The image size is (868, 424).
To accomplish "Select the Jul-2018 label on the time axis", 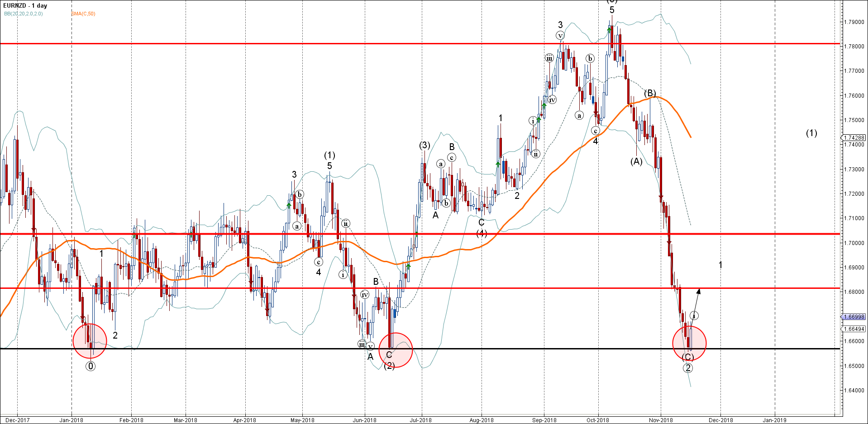I will [420, 420].
